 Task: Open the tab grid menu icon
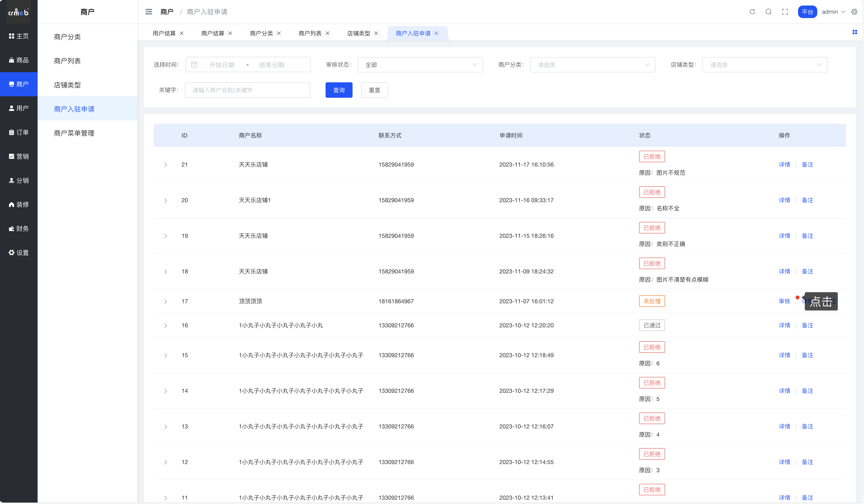pos(854,32)
